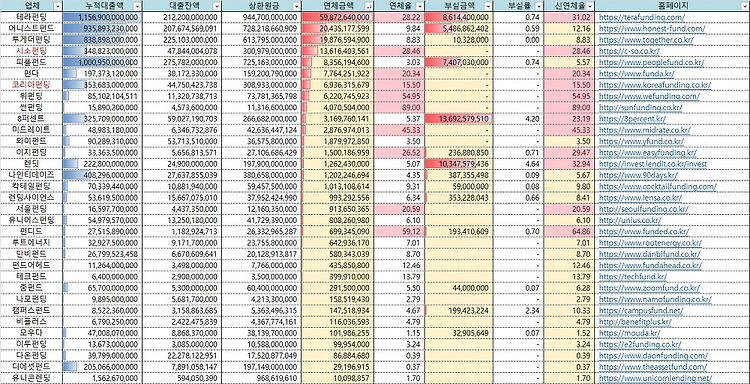This screenshot has height=384, width=750.
Task: Open the 누적대출액 column filter dropdown
Action: (137, 6)
